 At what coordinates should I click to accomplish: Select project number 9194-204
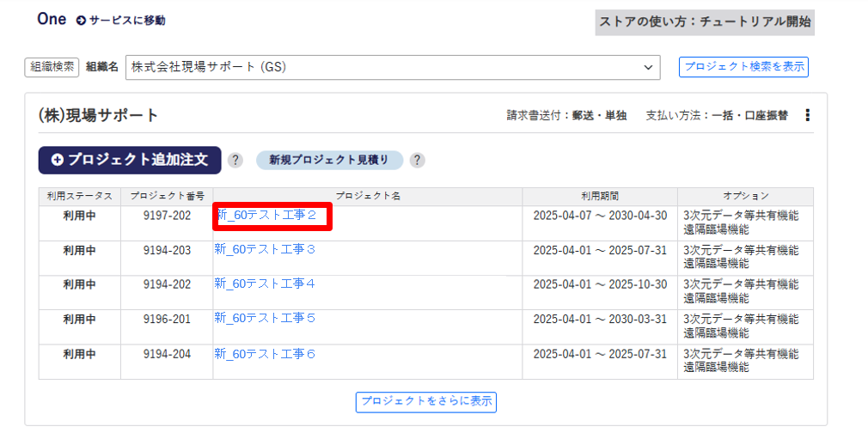tap(168, 354)
